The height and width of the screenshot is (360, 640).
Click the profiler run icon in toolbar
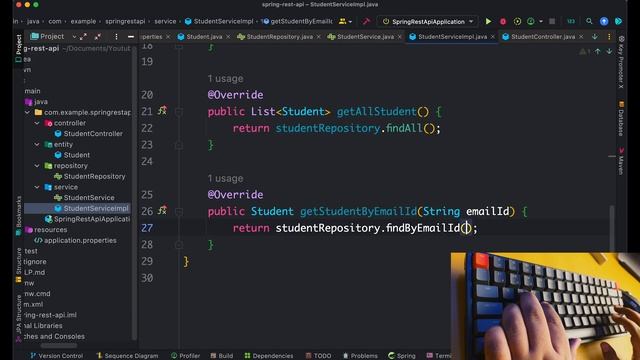(x=531, y=21)
